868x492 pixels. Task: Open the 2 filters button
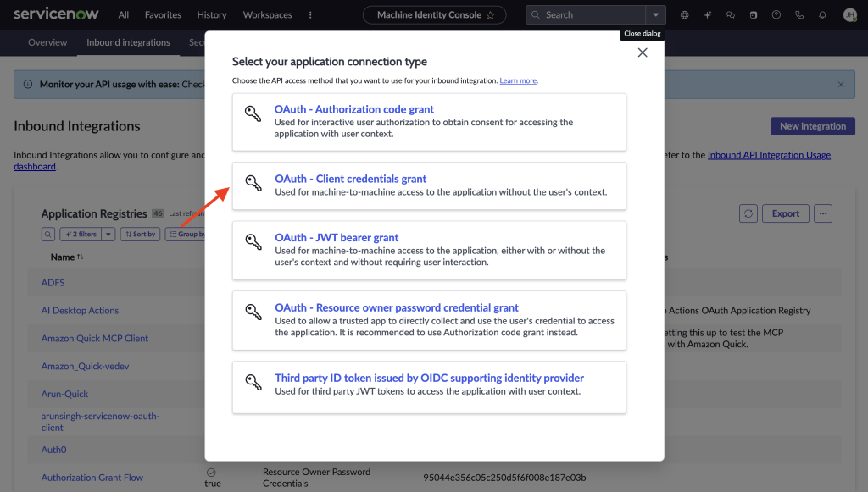point(81,235)
